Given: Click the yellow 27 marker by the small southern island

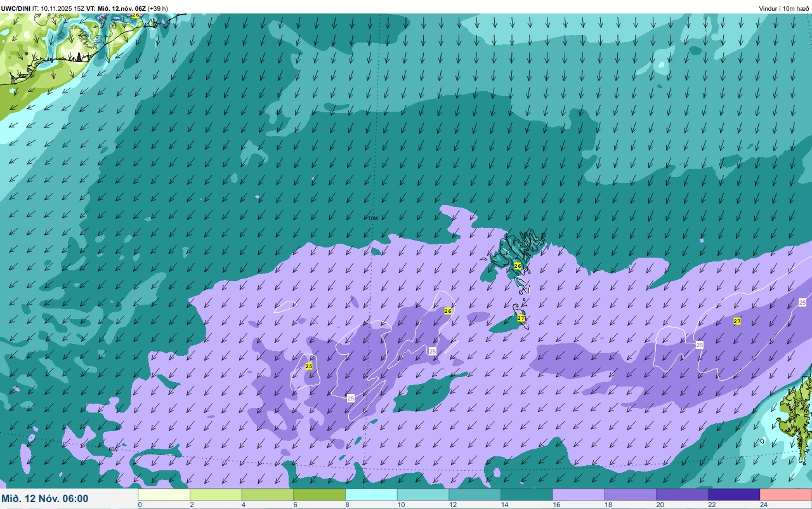Looking at the screenshot, I should click(x=521, y=318).
